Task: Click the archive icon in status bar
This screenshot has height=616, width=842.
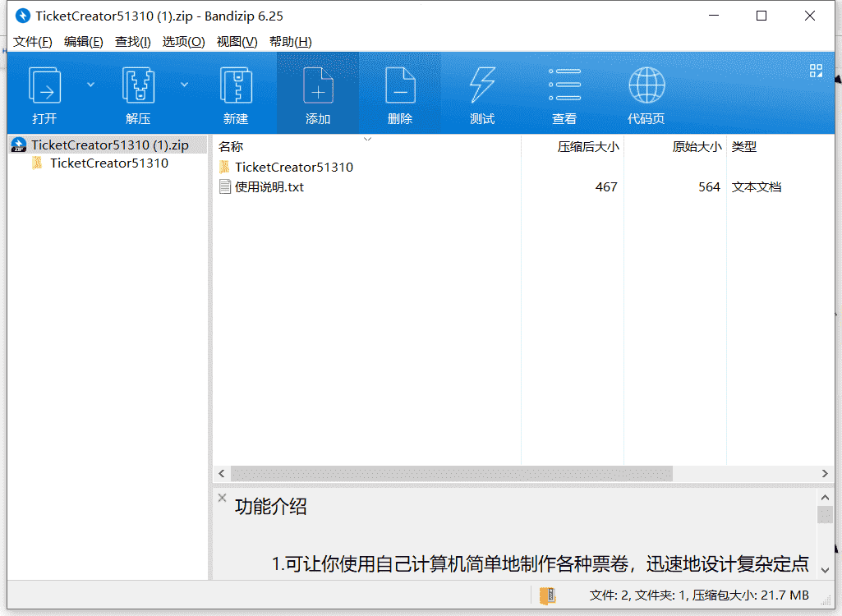Action: pos(547,595)
